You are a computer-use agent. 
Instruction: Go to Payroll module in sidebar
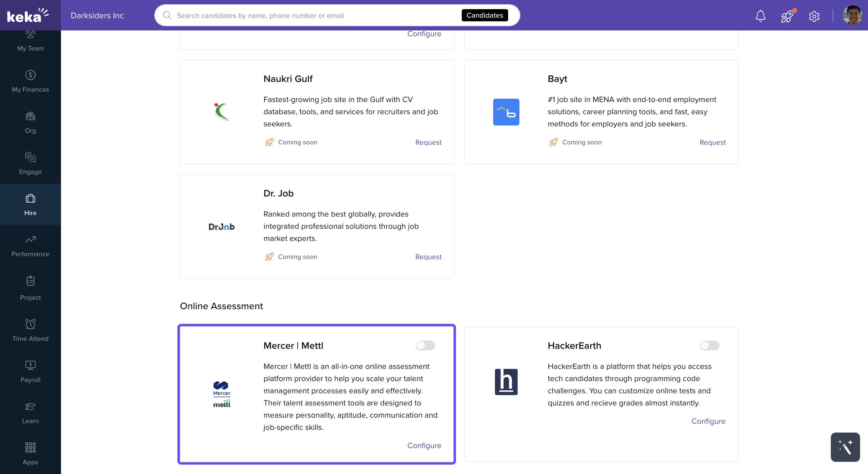[30, 372]
